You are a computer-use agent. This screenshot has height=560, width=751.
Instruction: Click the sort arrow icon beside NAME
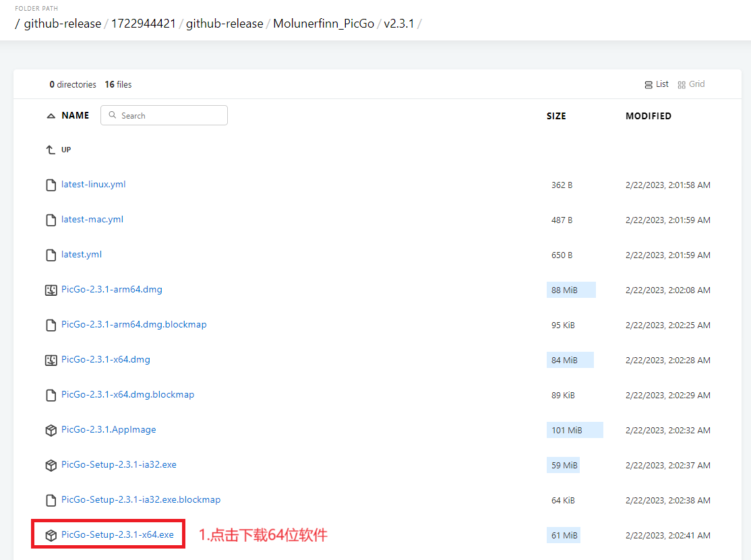[51, 116]
